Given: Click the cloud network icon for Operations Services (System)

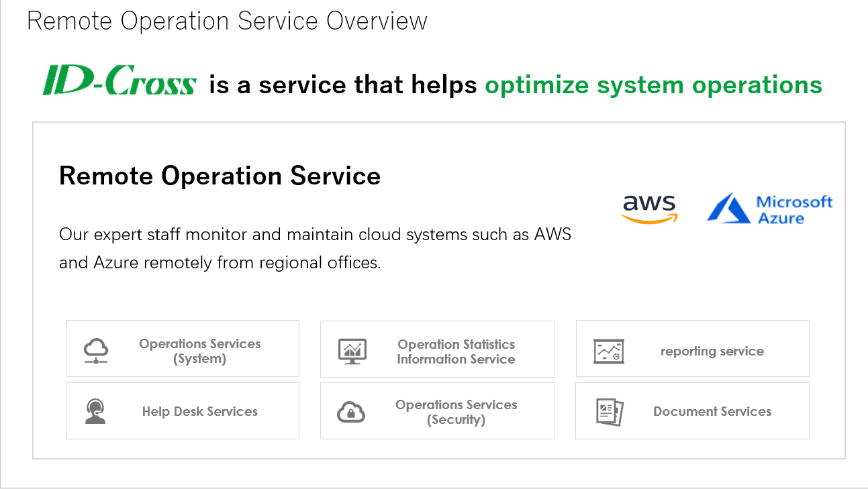Looking at the screenshot, I should [96, 350].
